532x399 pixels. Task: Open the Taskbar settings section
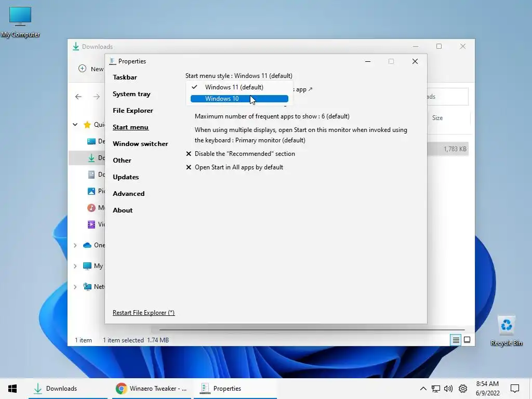(x=125, y=77)
